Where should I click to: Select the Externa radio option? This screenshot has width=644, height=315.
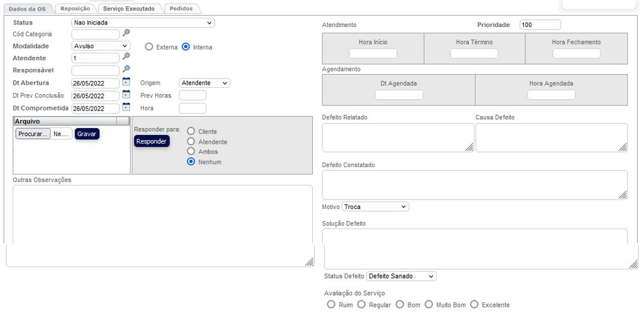(x=149, y=46)
